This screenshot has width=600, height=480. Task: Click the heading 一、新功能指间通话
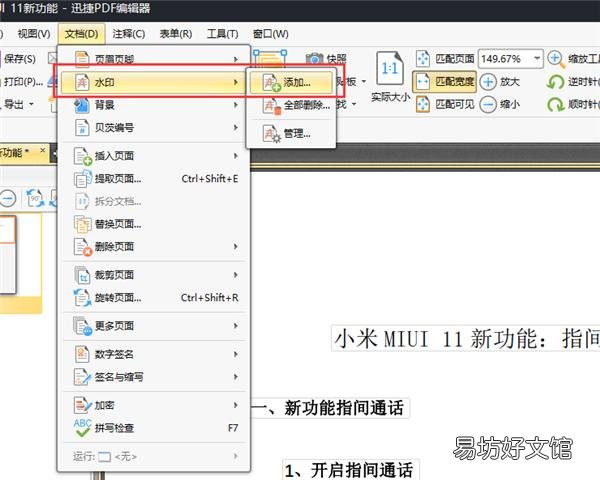[x=330, y=408]
